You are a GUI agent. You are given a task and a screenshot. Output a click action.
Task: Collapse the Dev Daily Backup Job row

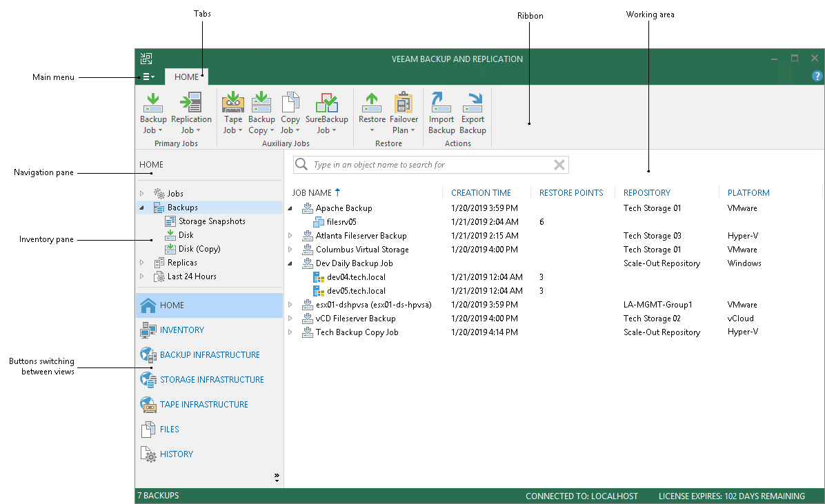pos(290,263)
